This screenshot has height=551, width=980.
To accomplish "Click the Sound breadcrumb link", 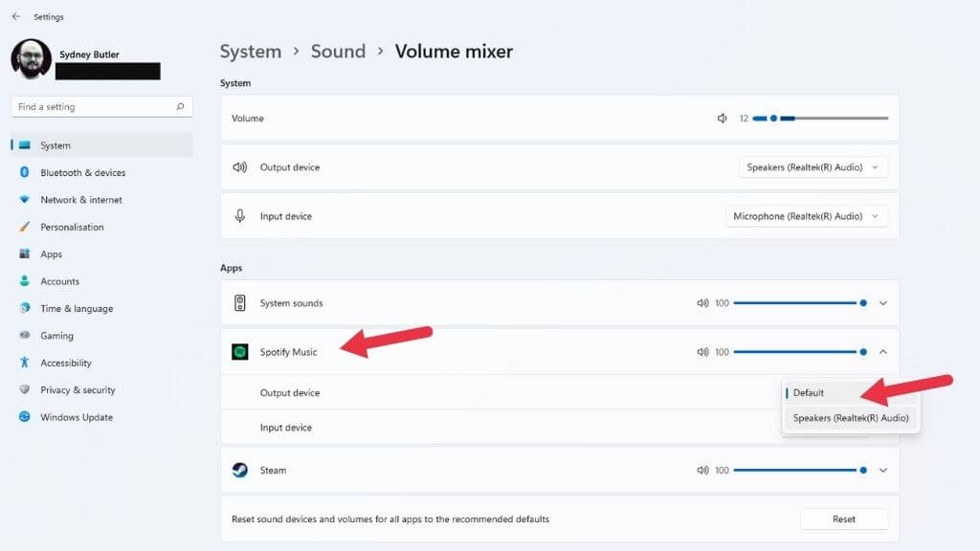I will (x=338, y=52).
